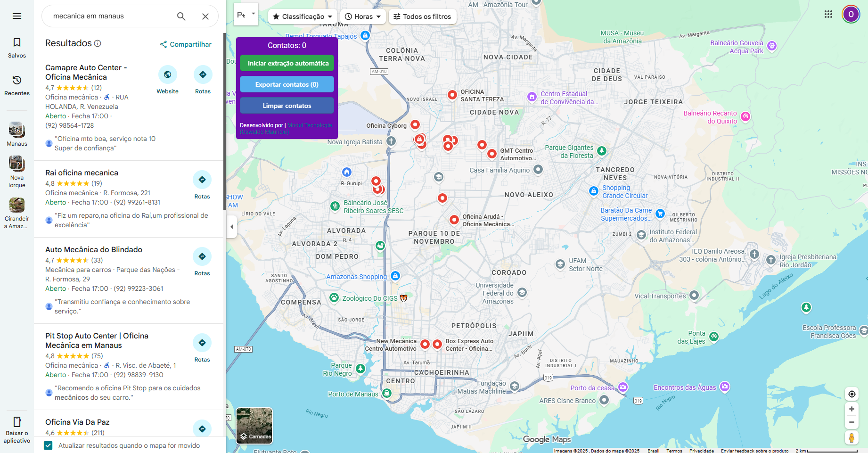Open Google apps grid

[x=828, y=14]
